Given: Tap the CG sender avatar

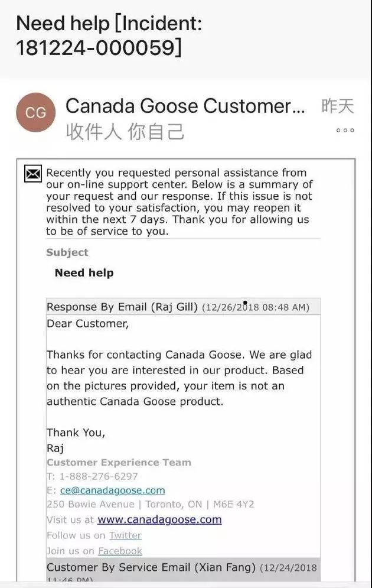Looking at the screenshot, I should coord(35,112).
